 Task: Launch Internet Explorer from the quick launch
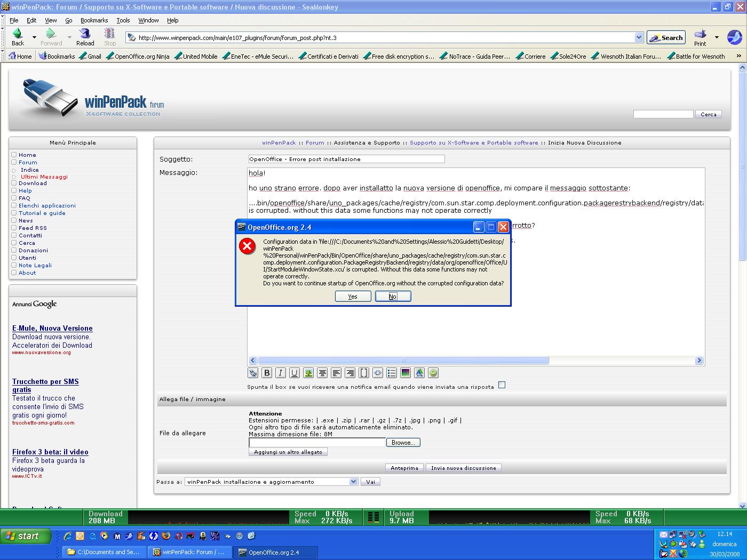(68, 536)
